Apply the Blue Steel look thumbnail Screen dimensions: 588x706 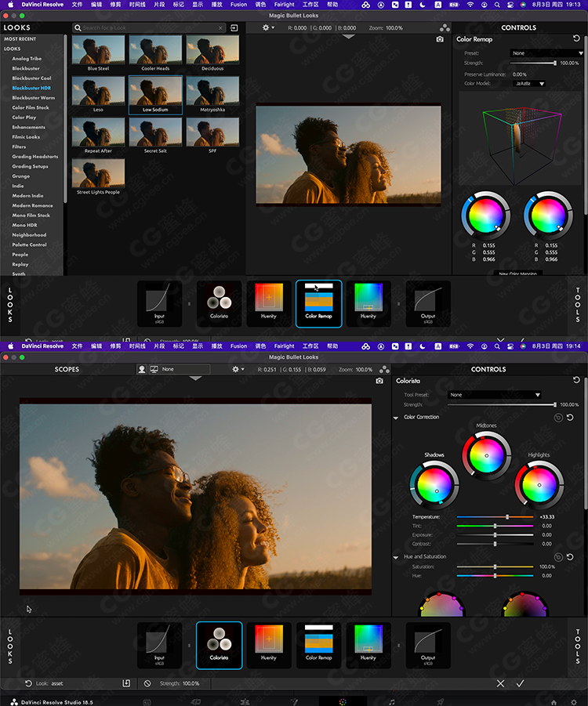click(98, 53)
